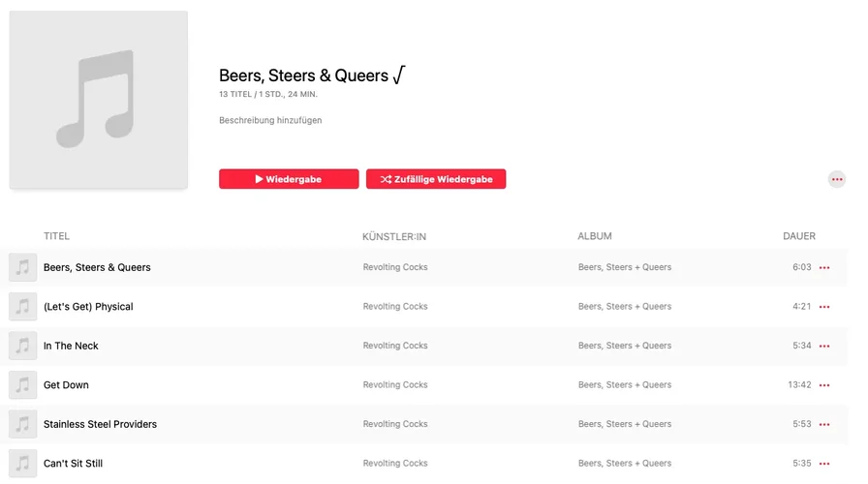Click Beschreibung hinzufügen to add a description

270,121
